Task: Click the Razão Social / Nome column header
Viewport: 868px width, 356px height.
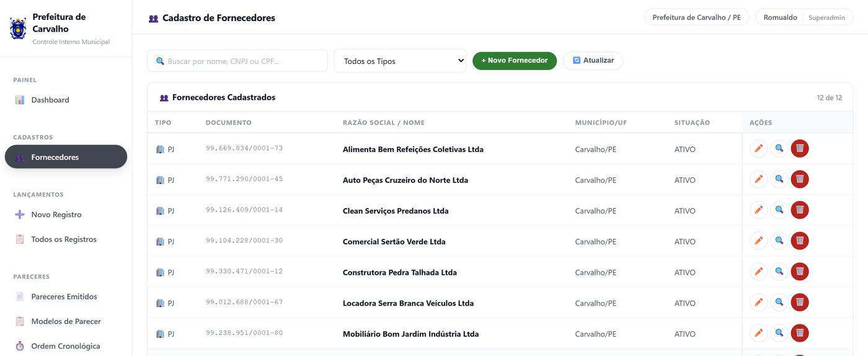Action: coord(384,123)
